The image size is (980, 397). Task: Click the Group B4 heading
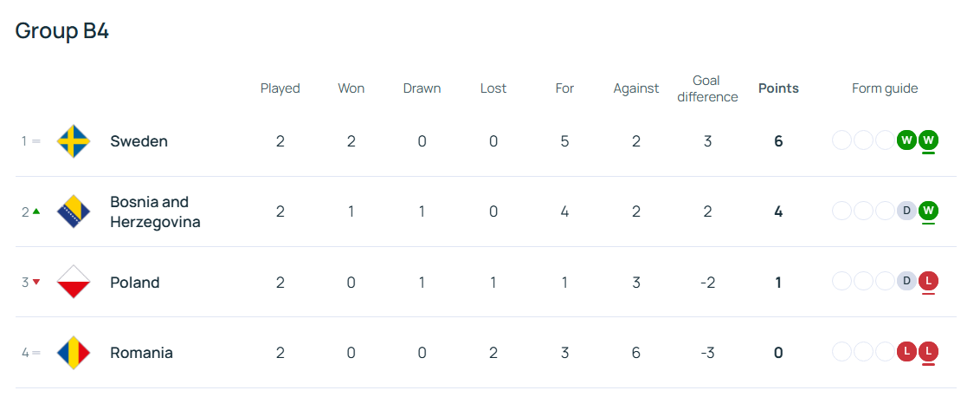click(x=61, y=30)
